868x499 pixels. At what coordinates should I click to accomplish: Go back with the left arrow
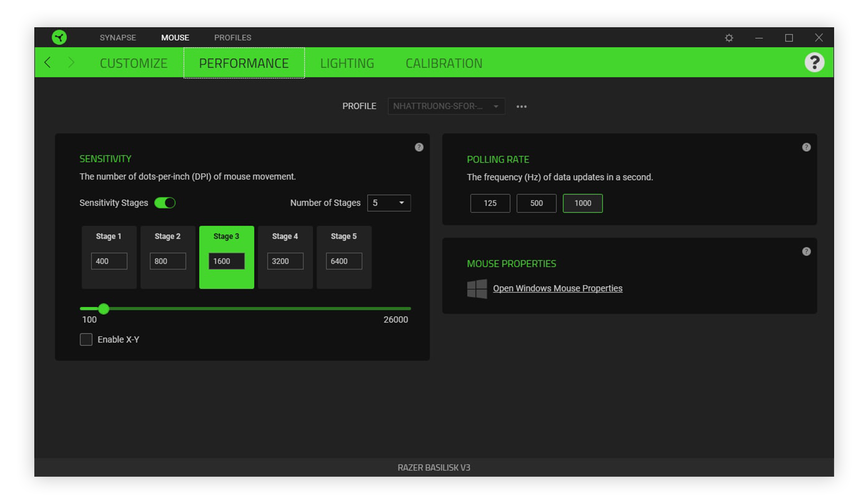[x=48, y=62]
